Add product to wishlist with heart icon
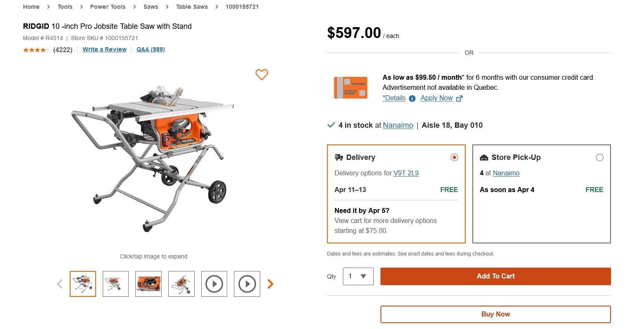This screenshot has width=644, height=329. (261, 75)
